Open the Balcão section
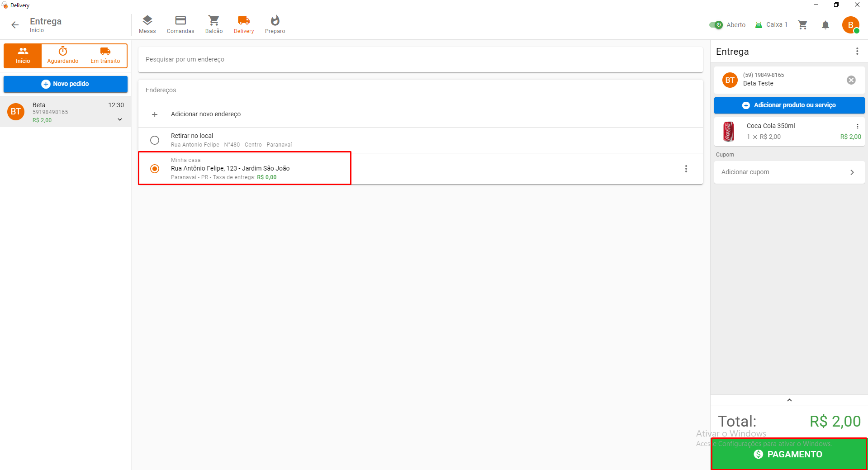Image resolution: width=868 pixels, height=470 pixels. point(214,24)
